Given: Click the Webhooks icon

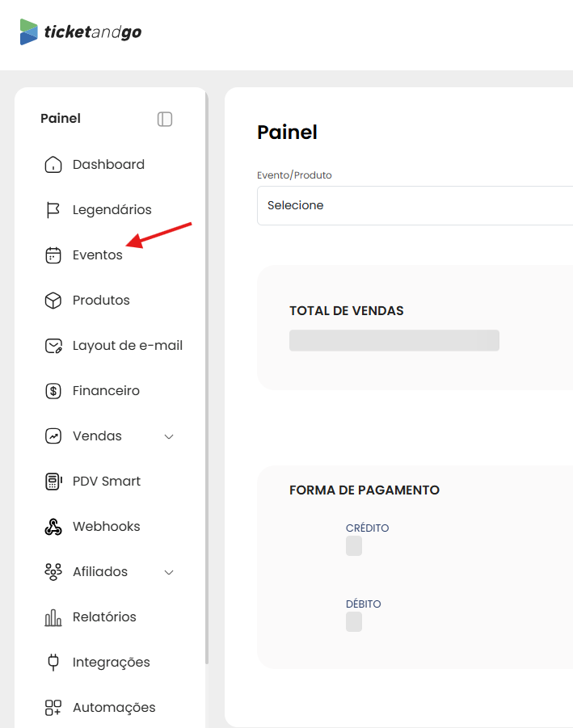Looking at the screenshot, I should point(53,527).
